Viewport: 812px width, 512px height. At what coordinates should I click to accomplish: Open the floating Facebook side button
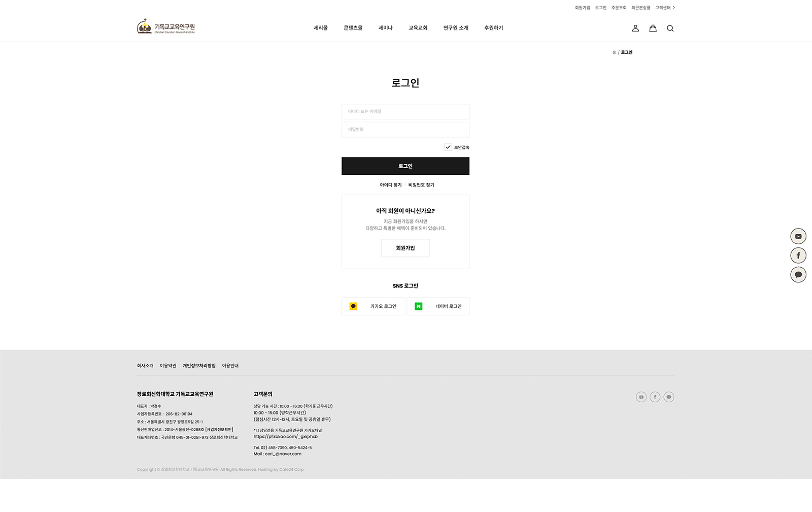798,255
